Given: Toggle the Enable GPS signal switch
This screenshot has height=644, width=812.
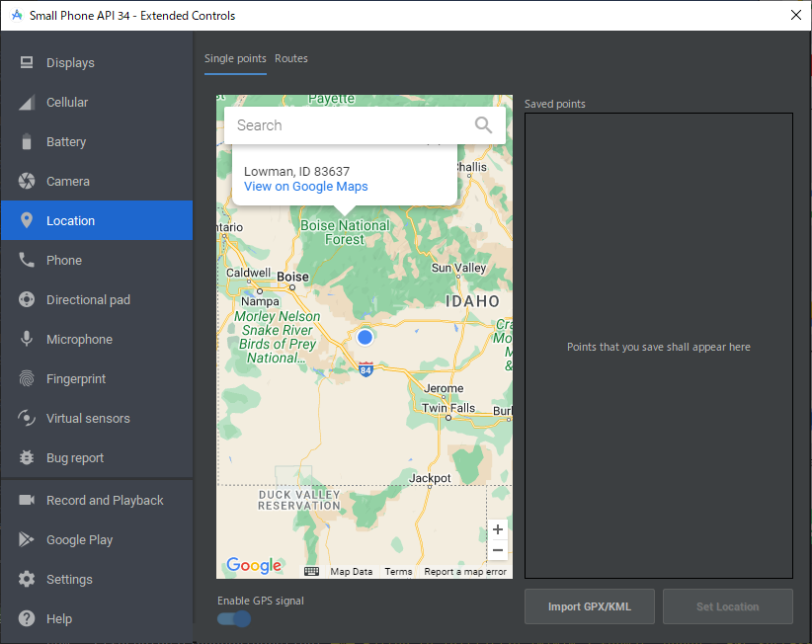Looking at the screenshot, I should (x=235, y=618).
